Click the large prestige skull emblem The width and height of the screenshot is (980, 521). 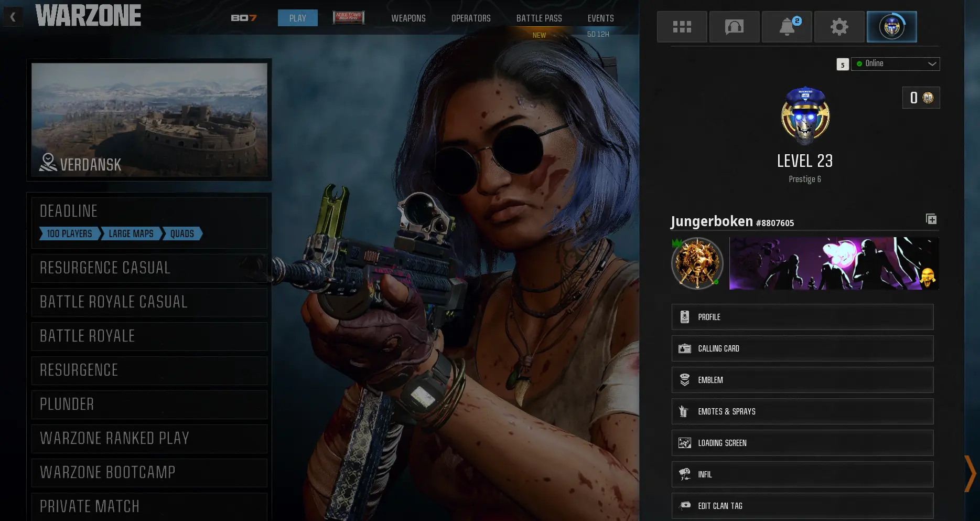click(x=805, y=116)
